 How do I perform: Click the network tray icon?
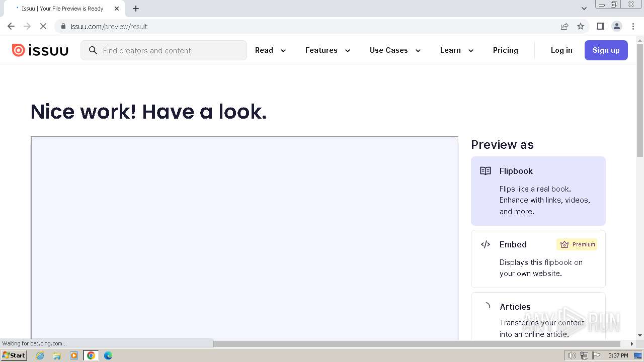coord(584,355)
